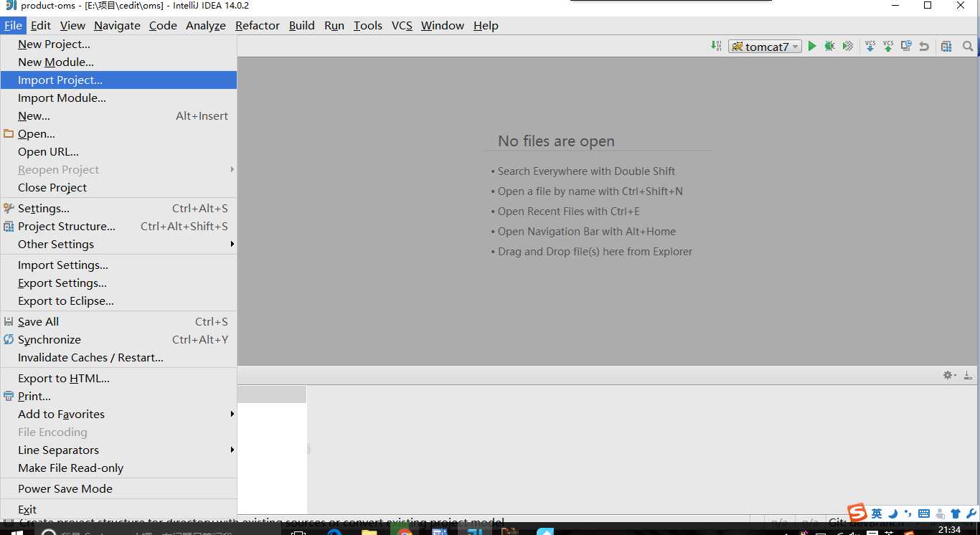Open the Analyze menu
The height and width of the screenshot is (535, 980).
click(x=206, y=25)
